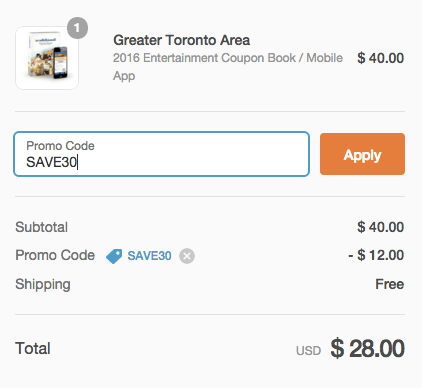The width and height of the screenshot is (422, 388).
Task: Apply the promo code
Action: pos(362,154)
